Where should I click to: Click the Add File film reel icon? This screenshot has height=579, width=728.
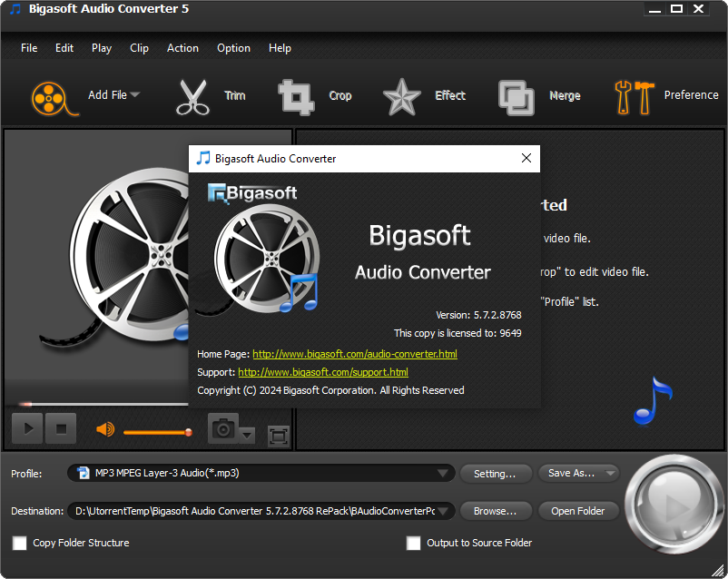point(54,98)
